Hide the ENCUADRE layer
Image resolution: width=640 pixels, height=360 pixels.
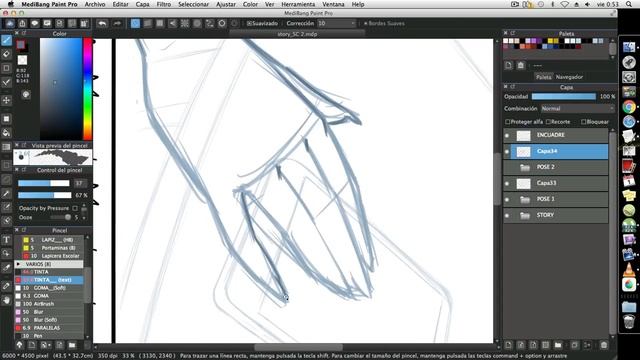507,135
